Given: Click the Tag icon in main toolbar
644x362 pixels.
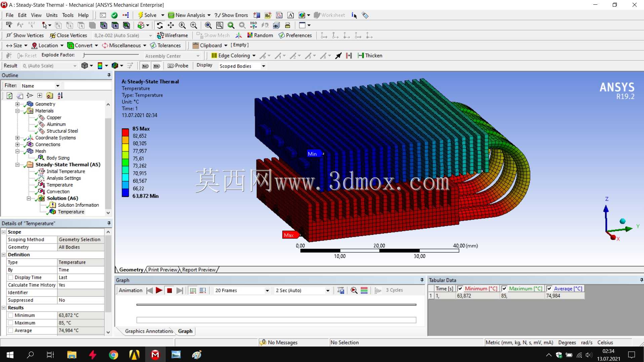Looking at the screenshot, I should tap(365, 15).
